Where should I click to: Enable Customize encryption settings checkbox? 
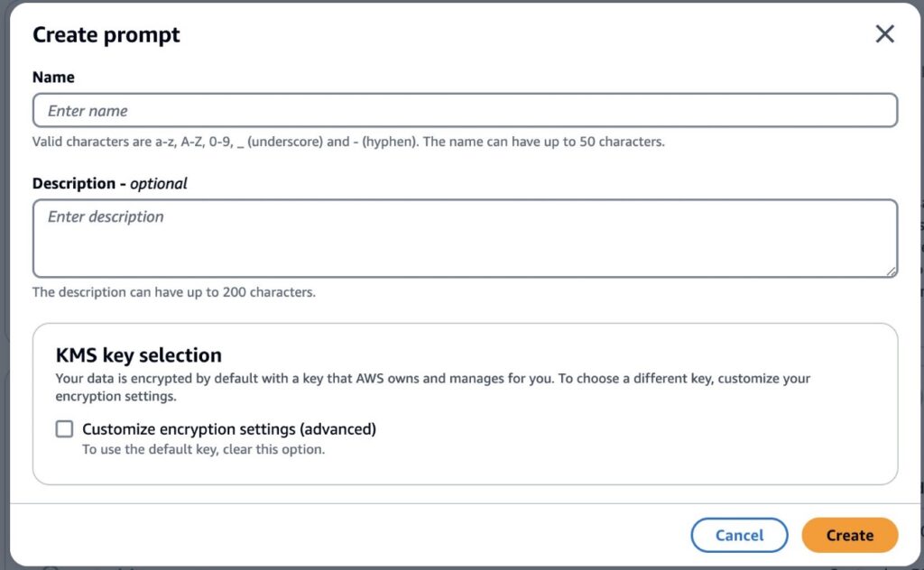click(x=64, y=429)
